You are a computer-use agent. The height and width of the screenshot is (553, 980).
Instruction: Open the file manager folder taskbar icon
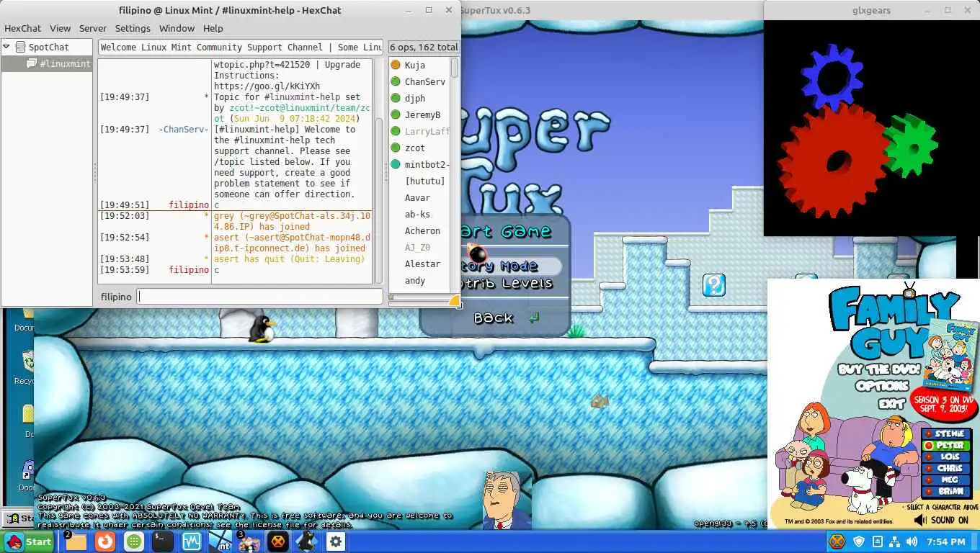pos(76,541)
